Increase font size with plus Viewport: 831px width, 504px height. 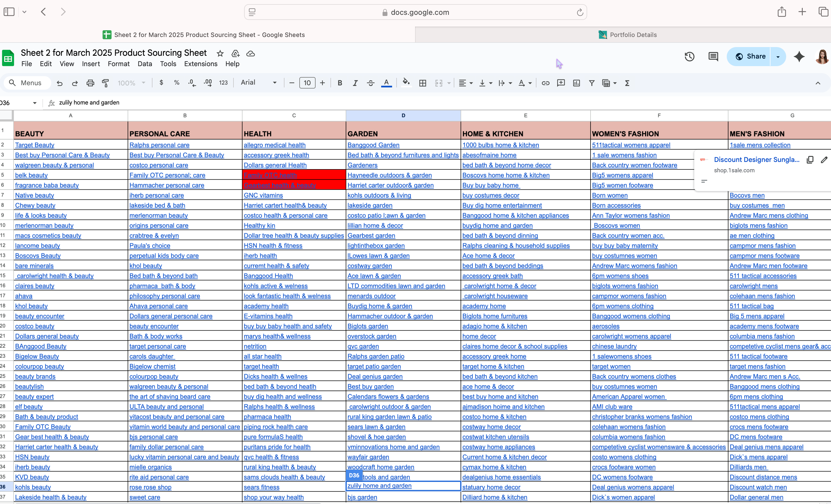(x=322, y=83)
